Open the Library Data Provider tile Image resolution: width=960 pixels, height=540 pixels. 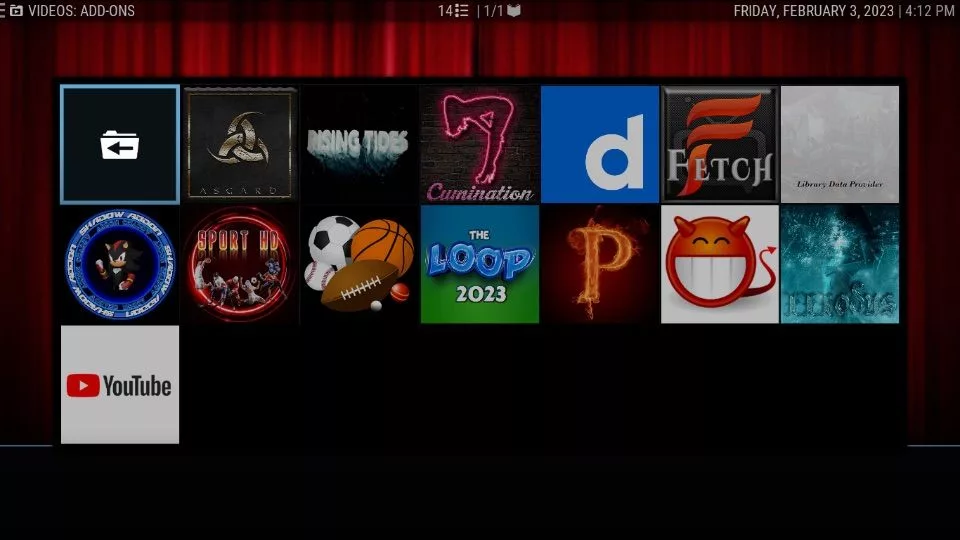point(840,144)
